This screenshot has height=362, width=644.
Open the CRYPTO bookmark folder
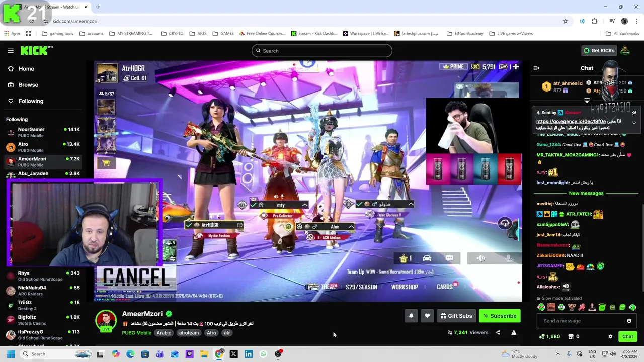point(172,34)
